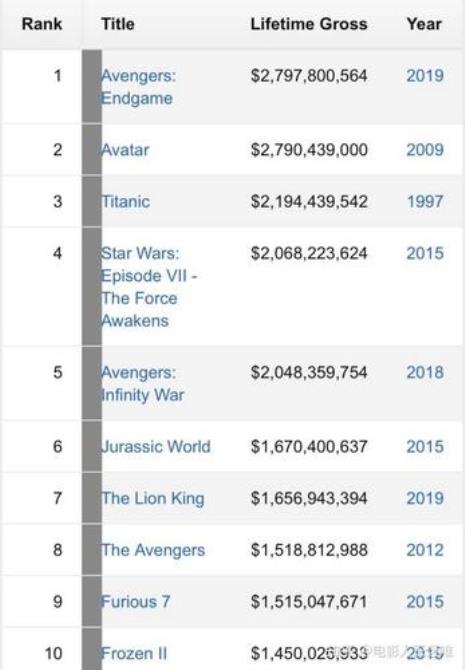Click the Jurassic World title

point(156,447)
